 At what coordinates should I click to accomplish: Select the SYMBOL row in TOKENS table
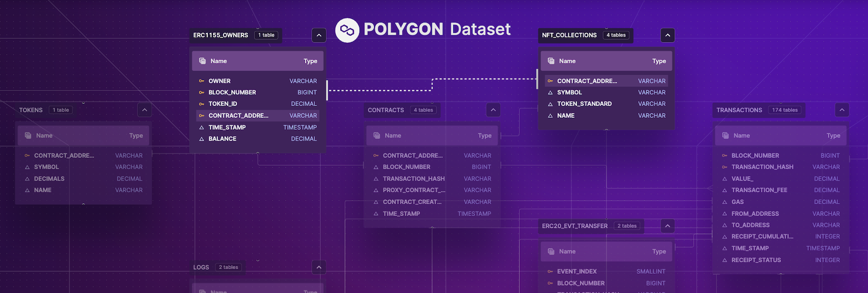(83, 167)
